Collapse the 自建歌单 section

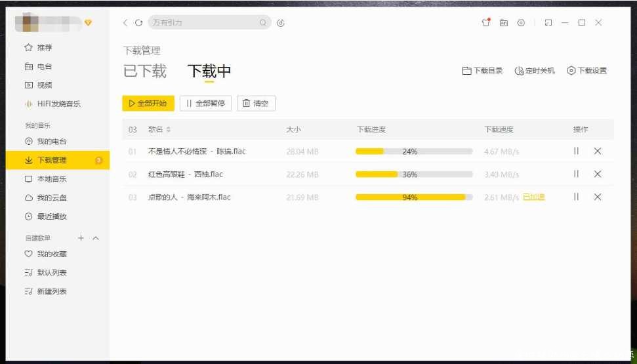(96, 237)
